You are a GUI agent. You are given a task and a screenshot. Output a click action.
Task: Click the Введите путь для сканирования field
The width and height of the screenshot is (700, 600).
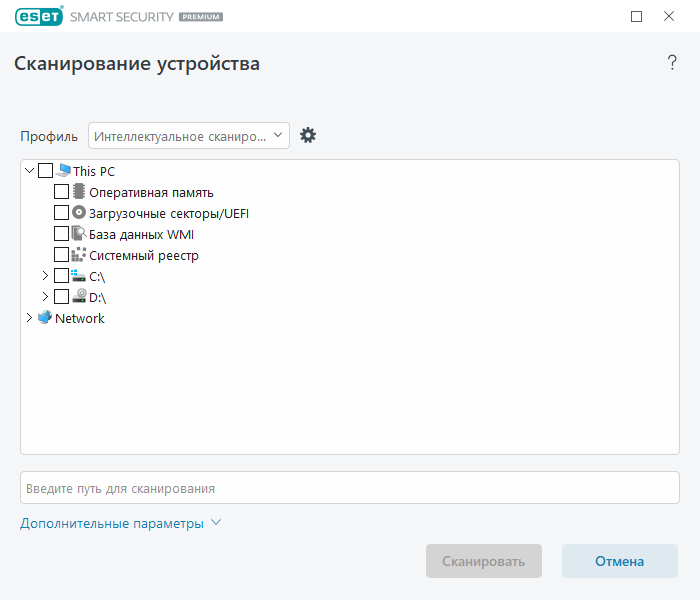350,488
